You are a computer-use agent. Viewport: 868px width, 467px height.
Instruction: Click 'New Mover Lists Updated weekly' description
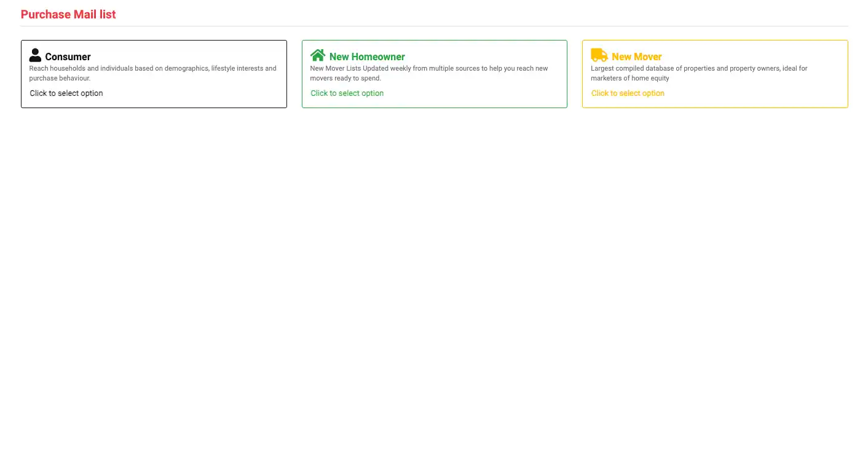[x=428, y=68]
